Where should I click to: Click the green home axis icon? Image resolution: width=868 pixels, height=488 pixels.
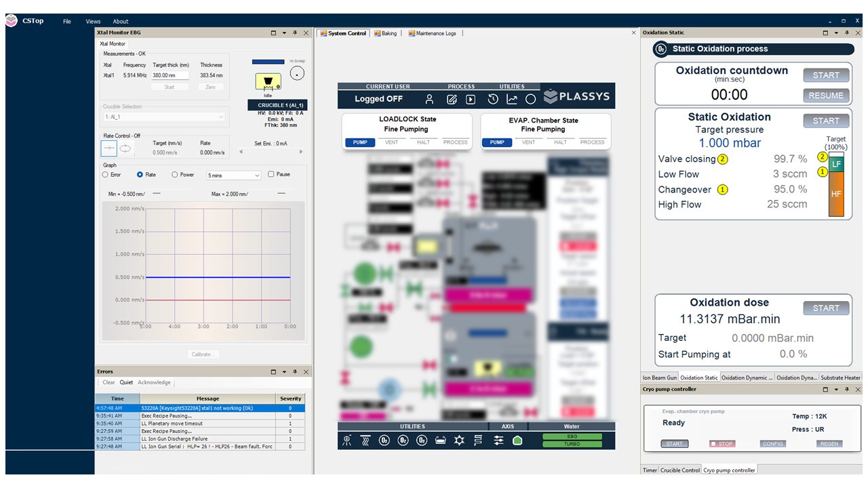517,441
